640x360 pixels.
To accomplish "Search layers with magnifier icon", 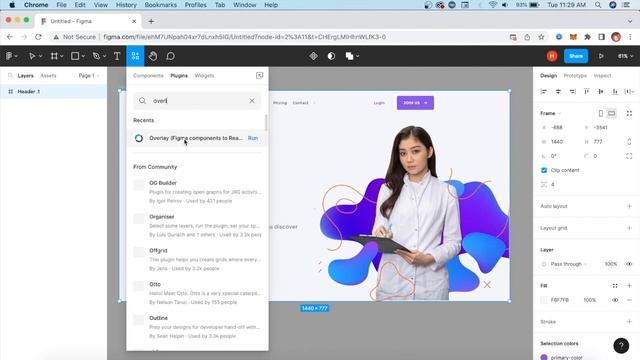I will (11, 76).
